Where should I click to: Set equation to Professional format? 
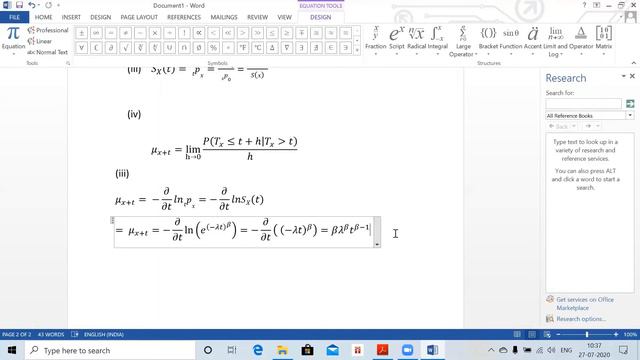tap(48, 30)
